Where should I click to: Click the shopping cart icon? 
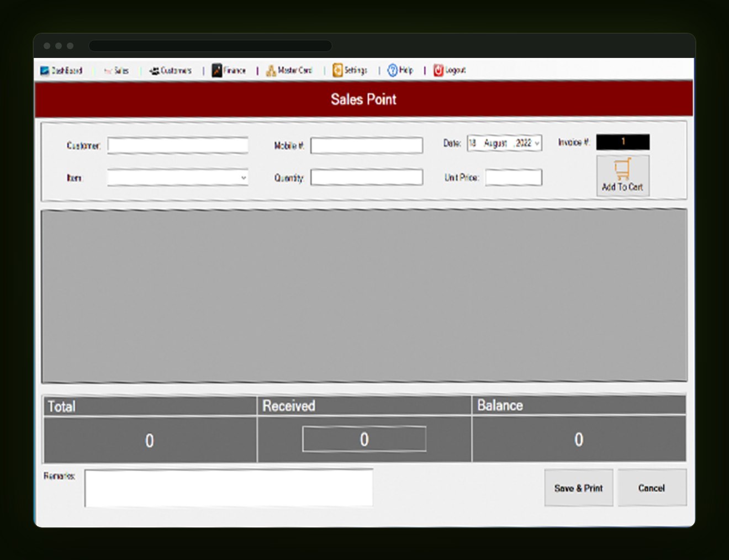622,168
